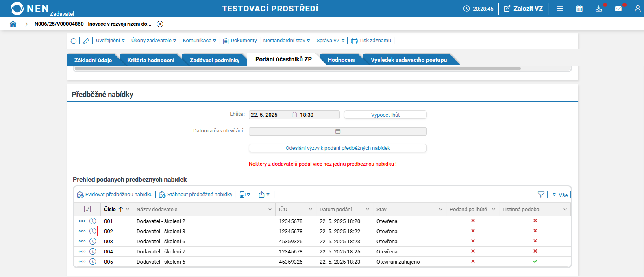Open the Vše filter dropdown

[560, 195]
